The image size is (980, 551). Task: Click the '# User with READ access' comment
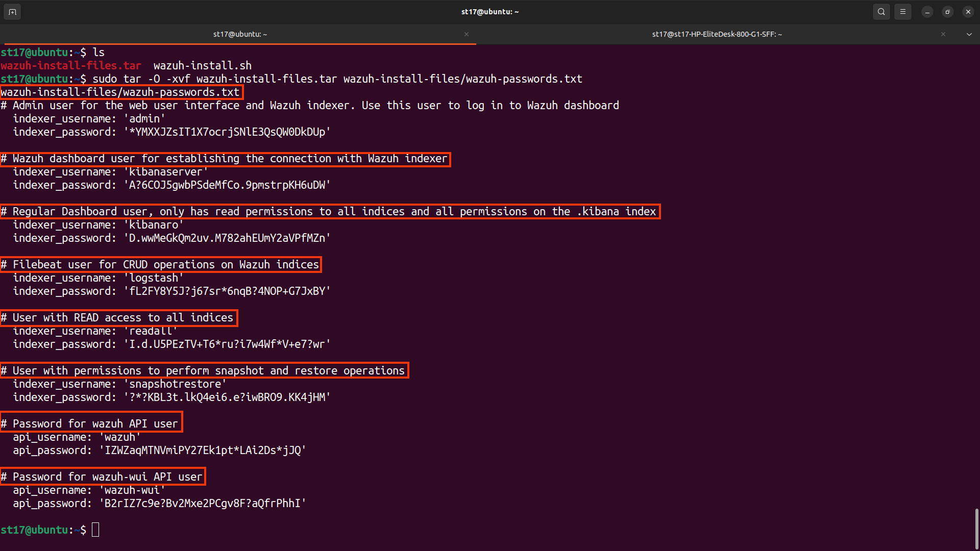pos(117,317)
